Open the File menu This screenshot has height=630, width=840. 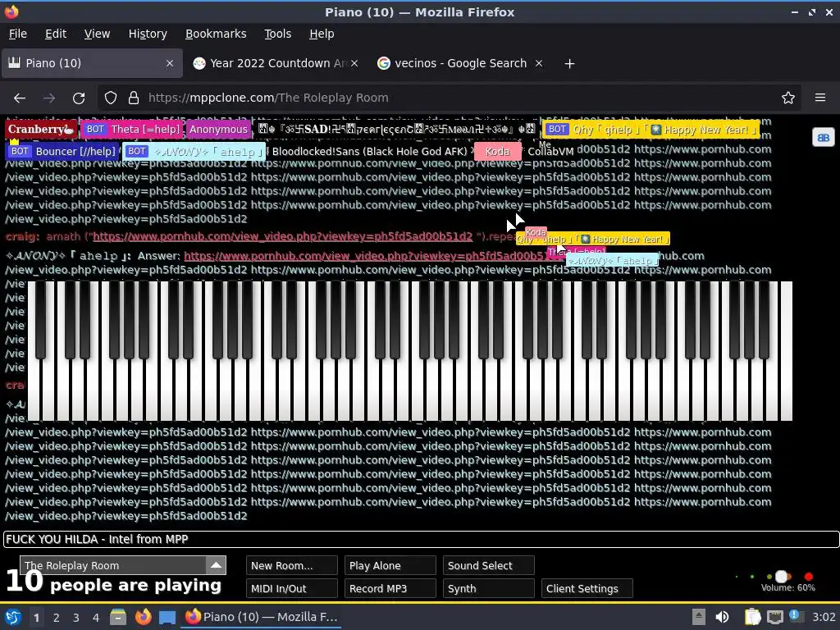point(18,34)
